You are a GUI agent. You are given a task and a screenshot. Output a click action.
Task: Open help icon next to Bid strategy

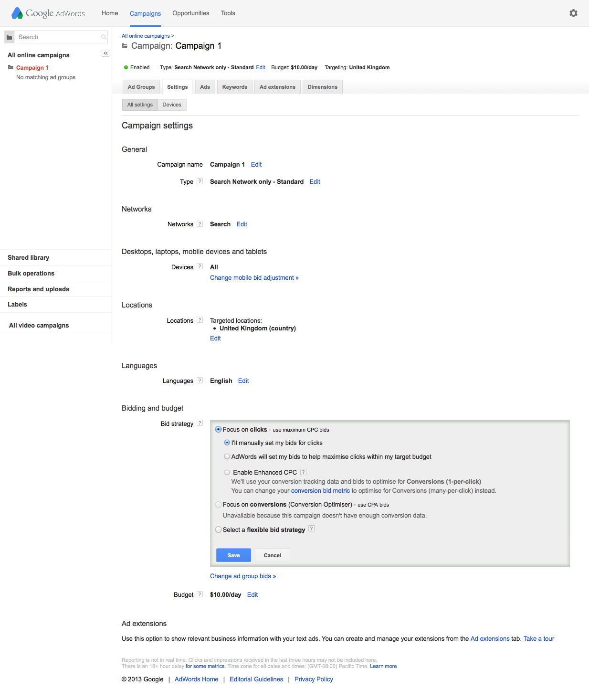[200, 424]
